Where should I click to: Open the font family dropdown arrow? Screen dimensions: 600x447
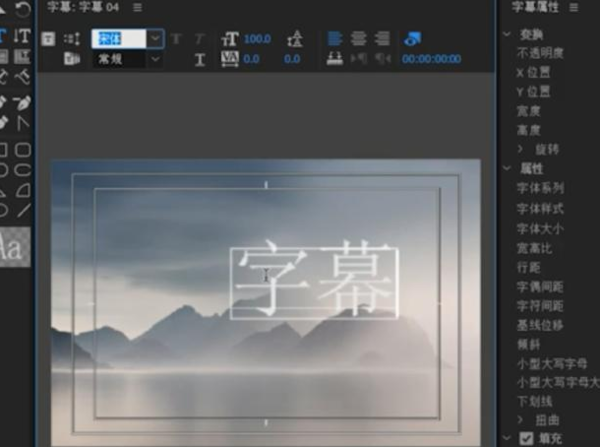pyautogui.click(x=155, y=39)
